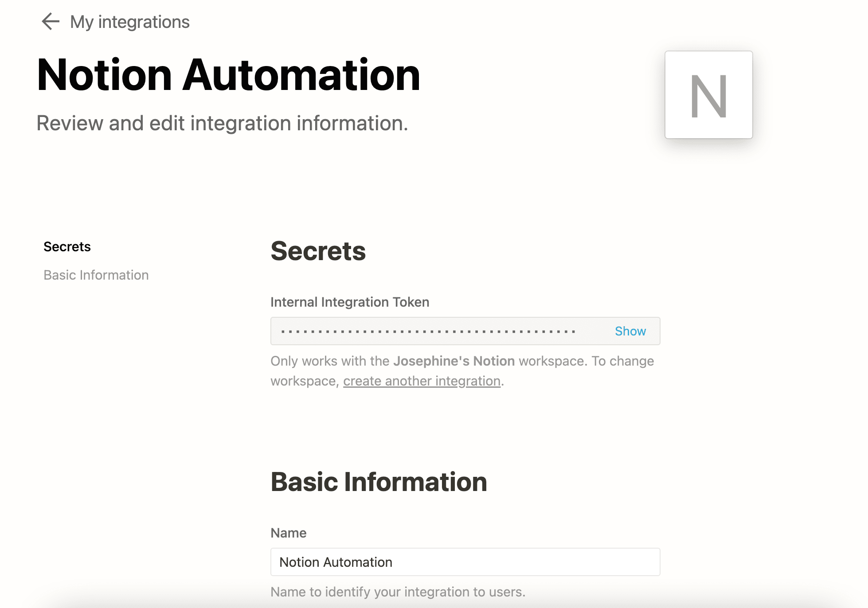Select Secrets in the side navigation
The height and width of the screenshot is (608, 868).
(67, 246)
